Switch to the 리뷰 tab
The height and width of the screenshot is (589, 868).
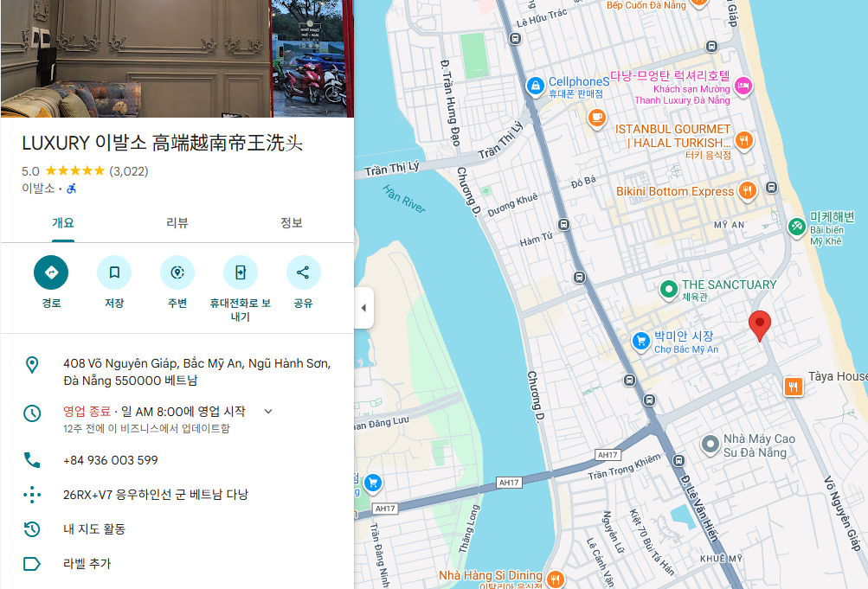pos(177,223)
